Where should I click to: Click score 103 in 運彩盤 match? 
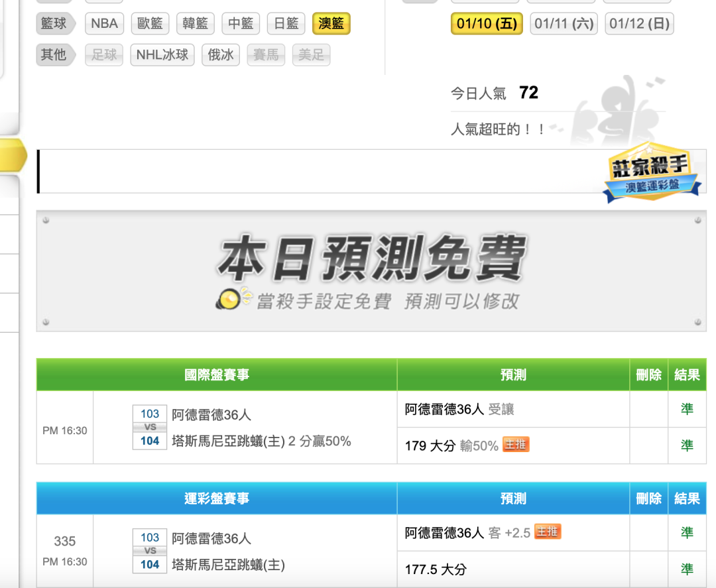click(x=150, y=538)
